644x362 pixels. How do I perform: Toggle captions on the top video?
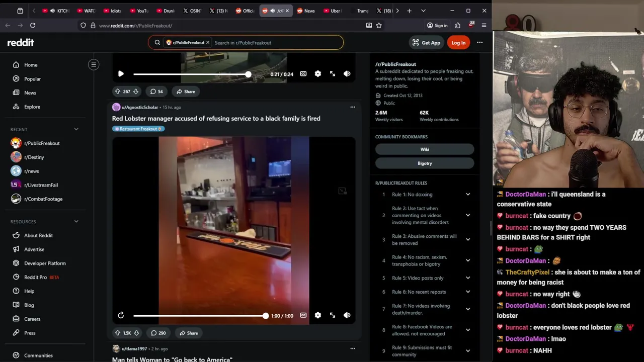point(303,74)
